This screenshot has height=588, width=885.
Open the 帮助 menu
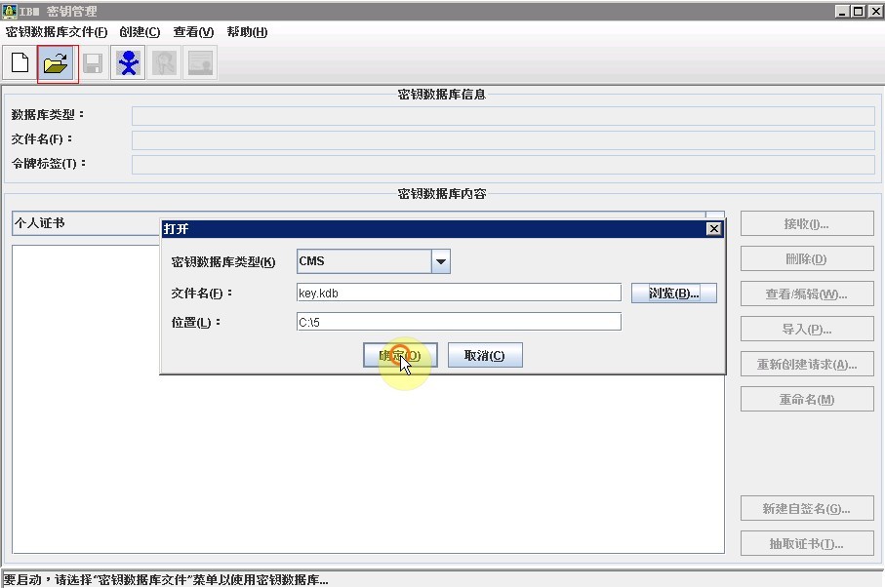(247, 32)
